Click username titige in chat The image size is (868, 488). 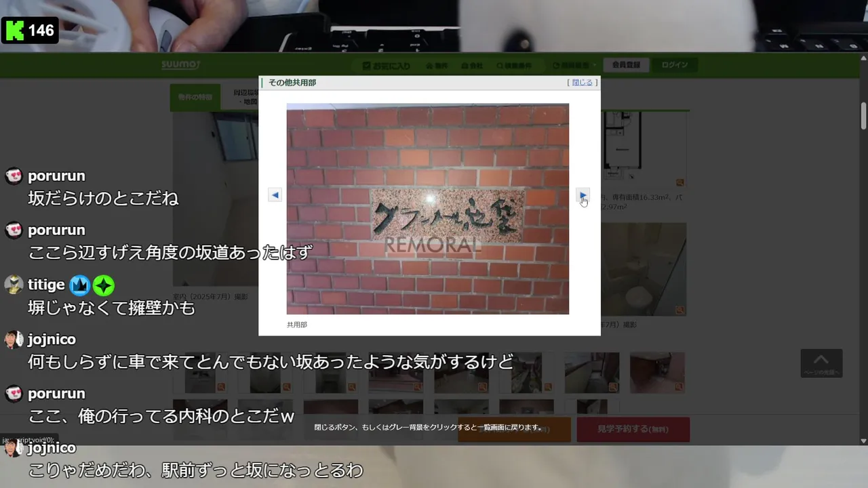click(x=46, y=285)
